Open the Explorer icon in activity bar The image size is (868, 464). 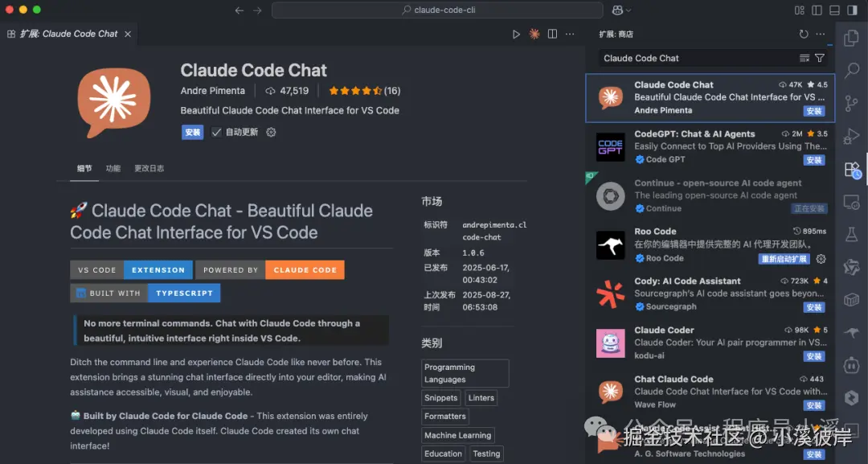(x=851, y=39)
